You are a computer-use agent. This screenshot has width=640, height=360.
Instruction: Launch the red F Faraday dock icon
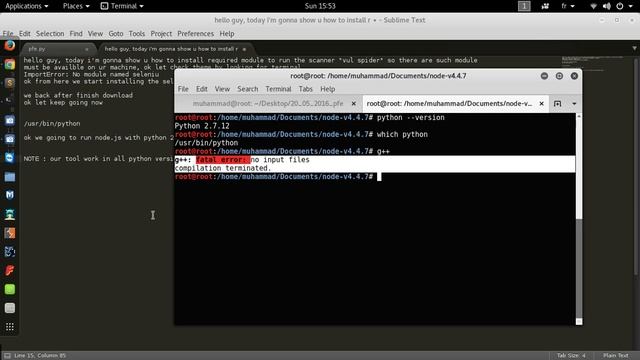click(x=10, y=270)
